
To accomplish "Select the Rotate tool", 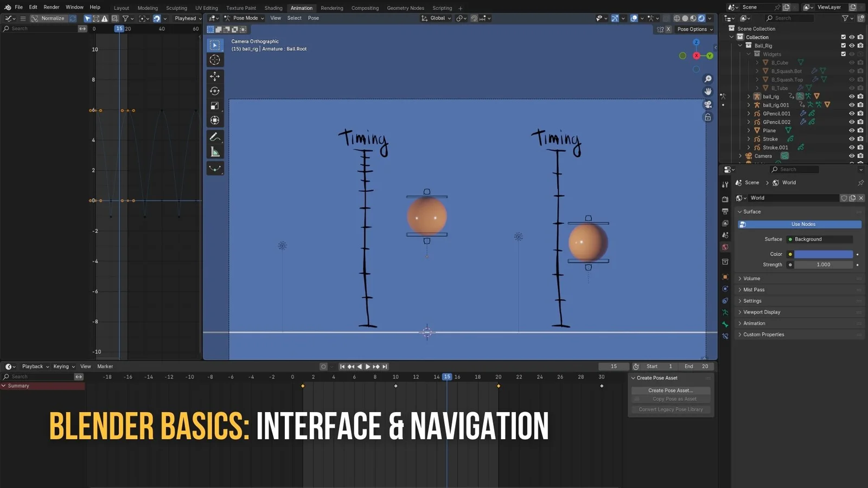I will pyautogui.click(x=215, y=91).
